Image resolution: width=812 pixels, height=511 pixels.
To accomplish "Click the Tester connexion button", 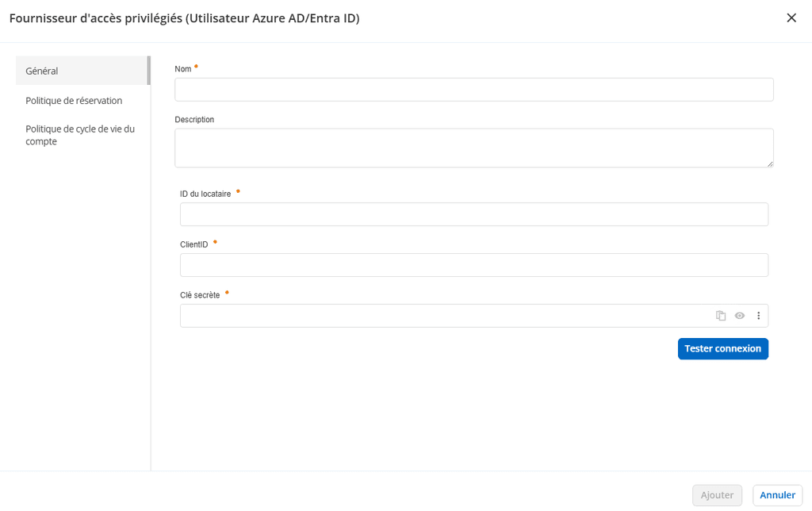I will point(722,348).
